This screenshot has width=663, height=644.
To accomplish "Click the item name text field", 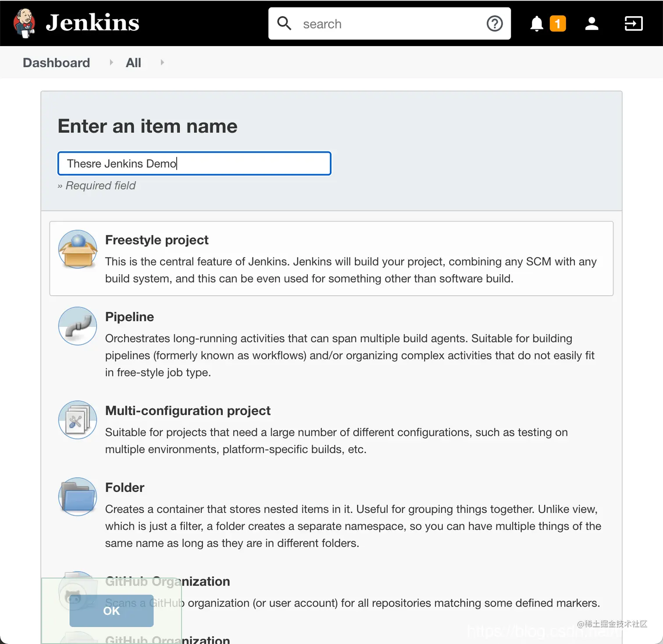I will pyautogui.click(x=194, y=164).
